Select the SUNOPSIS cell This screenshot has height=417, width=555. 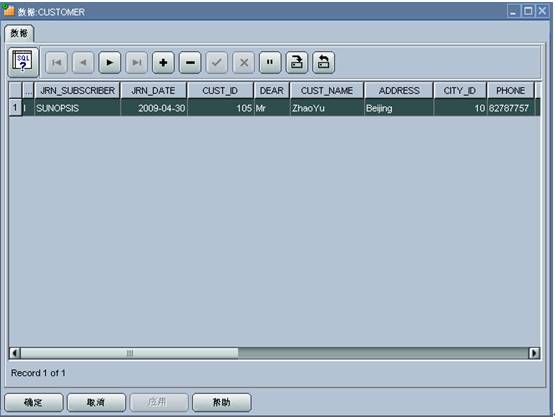click(x=77, y=108)
